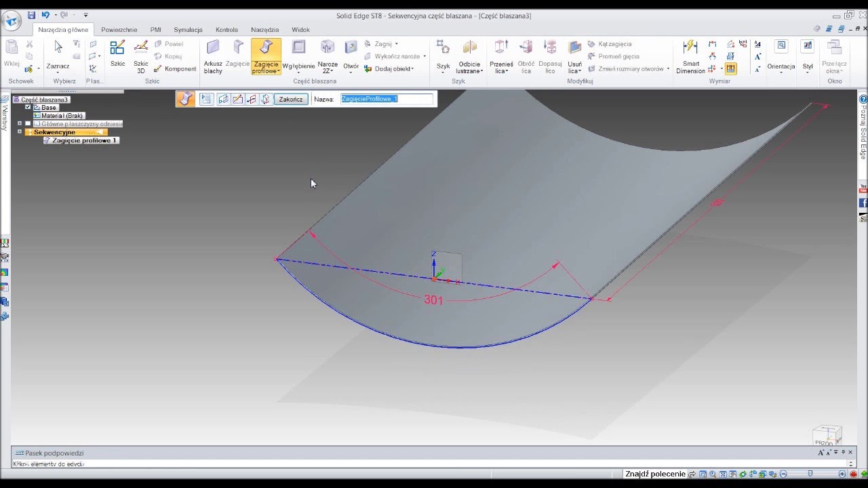Expand Główne płaszczyzny odniesienia node

pyautogui.click(x=20, y=123)
